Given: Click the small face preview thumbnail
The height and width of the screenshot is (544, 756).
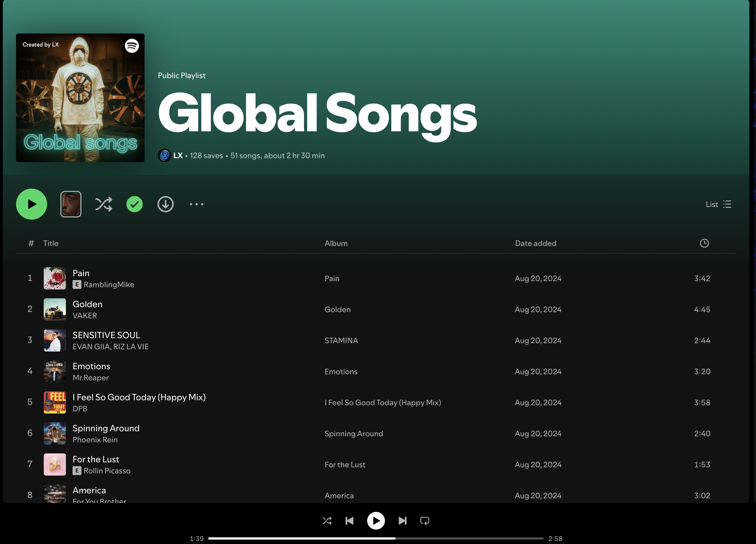Looking at the screenshot, I should click(x=71, y=204).
